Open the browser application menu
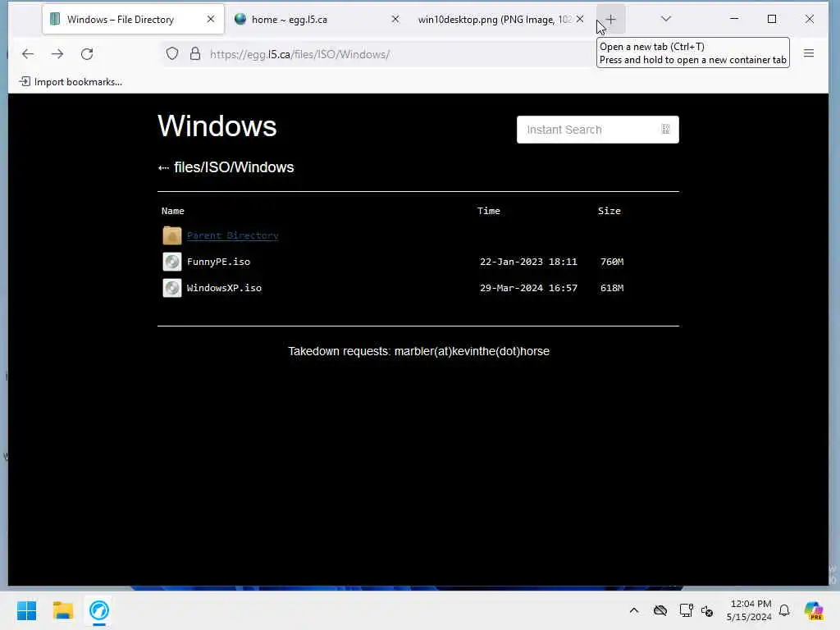Viewport: 840px width, 630px height. 809,53
